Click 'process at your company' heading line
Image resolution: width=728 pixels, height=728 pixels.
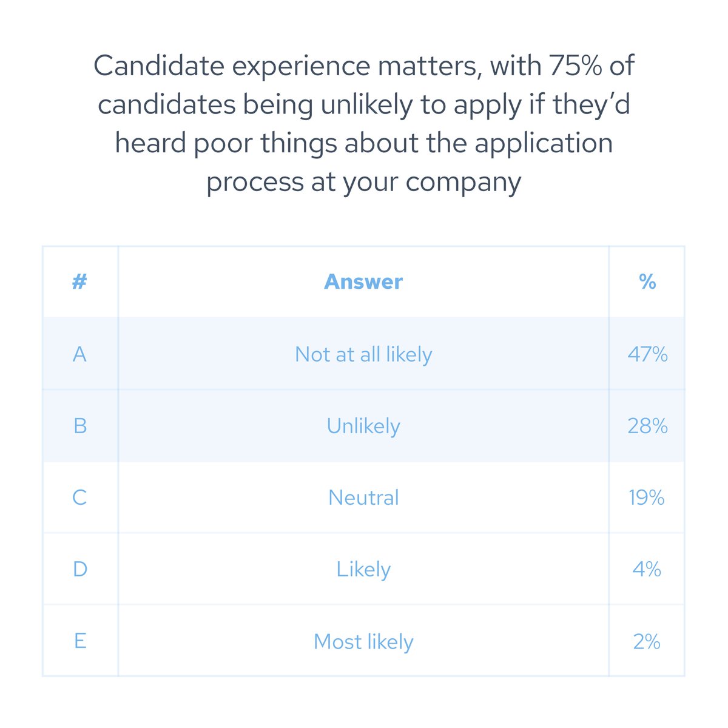click(363, 182)
